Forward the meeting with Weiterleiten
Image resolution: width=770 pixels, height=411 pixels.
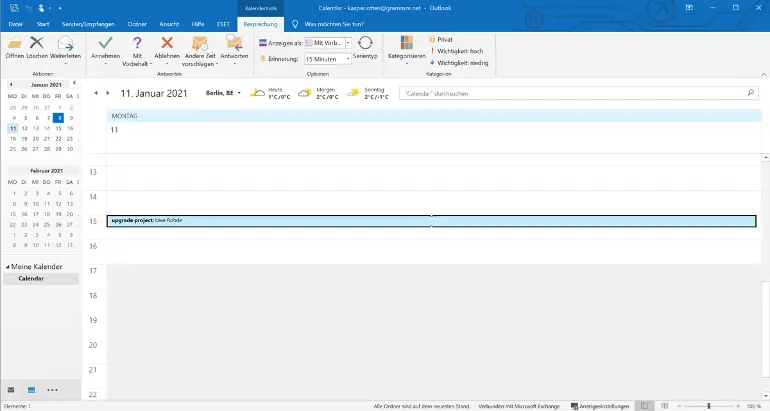[64, 44]
